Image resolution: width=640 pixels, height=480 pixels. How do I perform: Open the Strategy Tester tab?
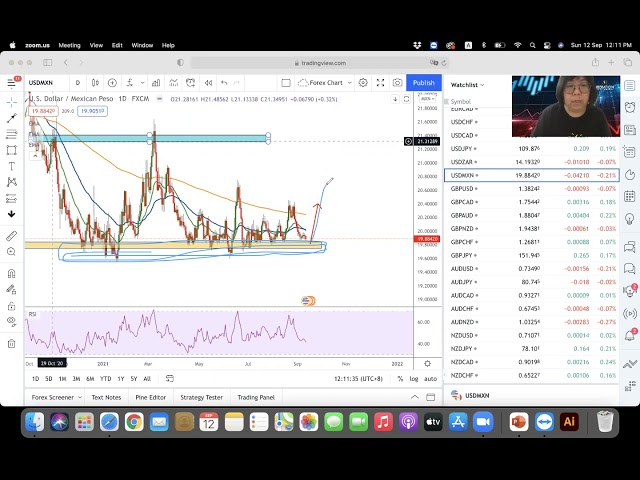coord(201,397)
